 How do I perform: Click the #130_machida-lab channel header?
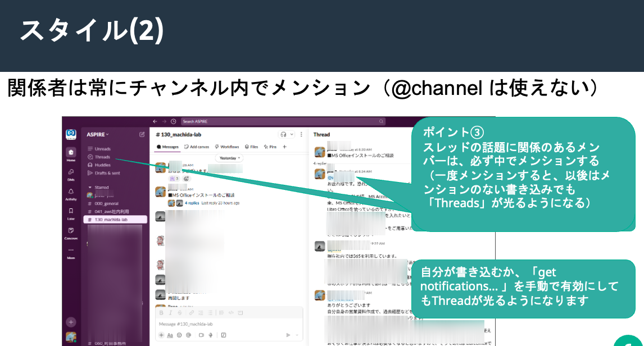point(178,135)
